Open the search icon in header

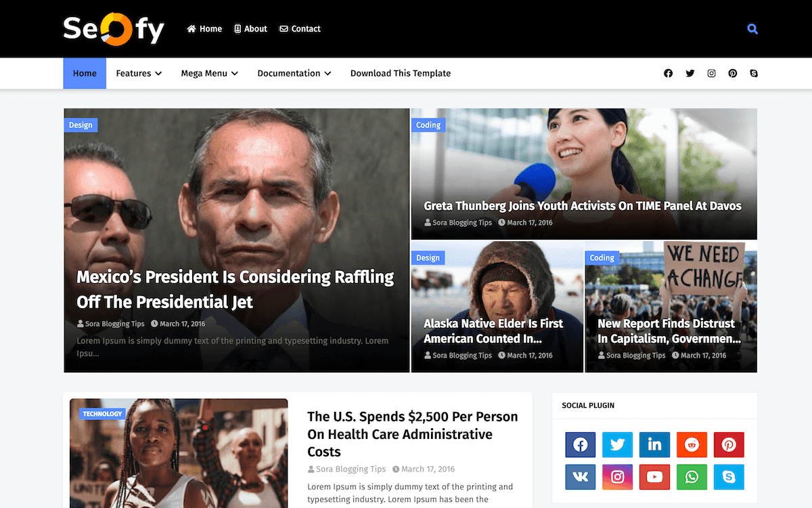(x=752, y=29)
